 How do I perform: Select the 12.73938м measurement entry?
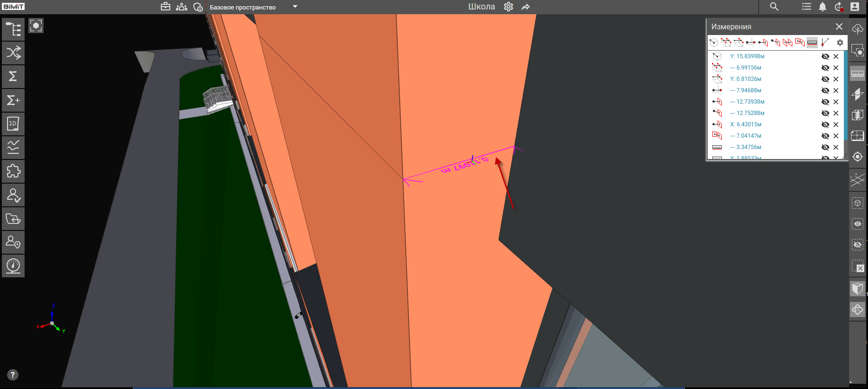click(750, 102)
